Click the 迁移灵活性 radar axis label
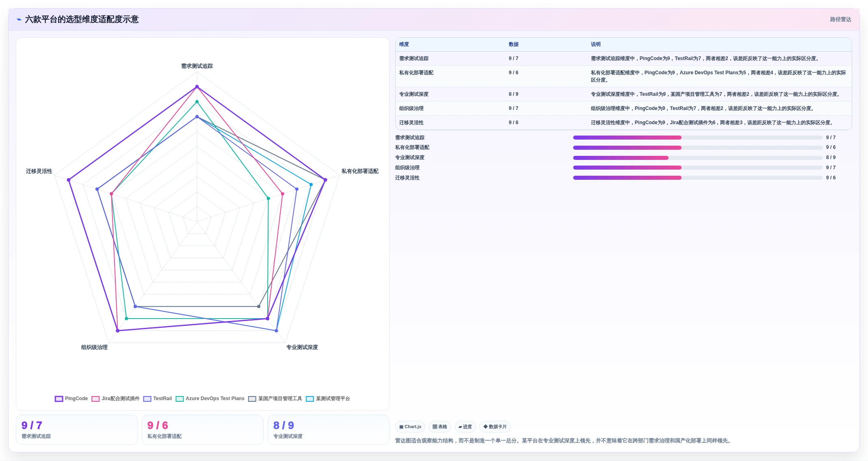Image resolution: width=868 pixels, height=461 pixels. pos(39,171)
